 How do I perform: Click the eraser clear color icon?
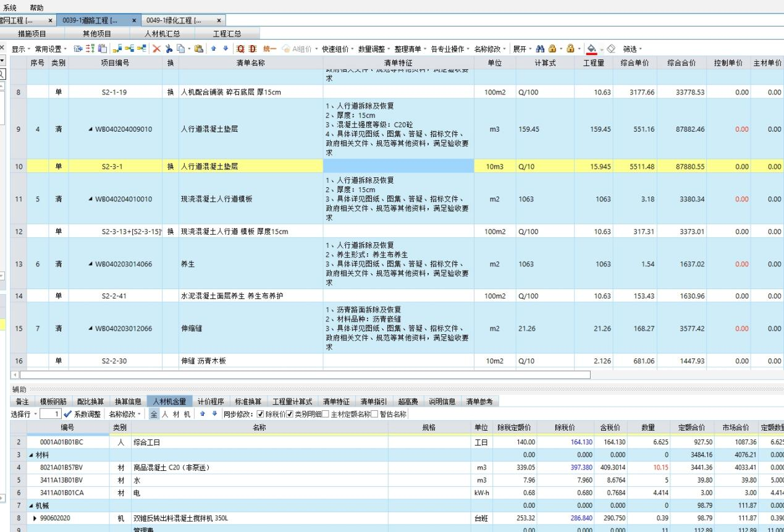614,48
